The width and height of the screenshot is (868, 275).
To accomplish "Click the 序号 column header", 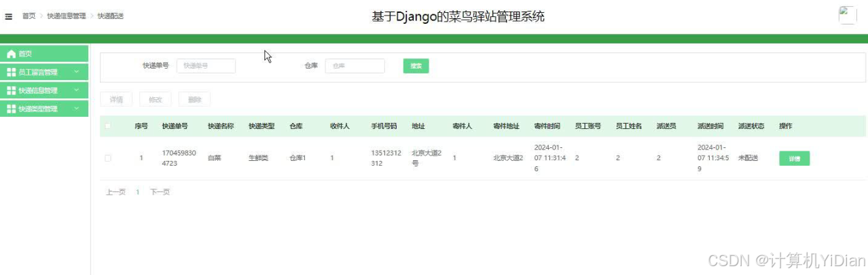I will pyautogui.click(x=141, y=126).
